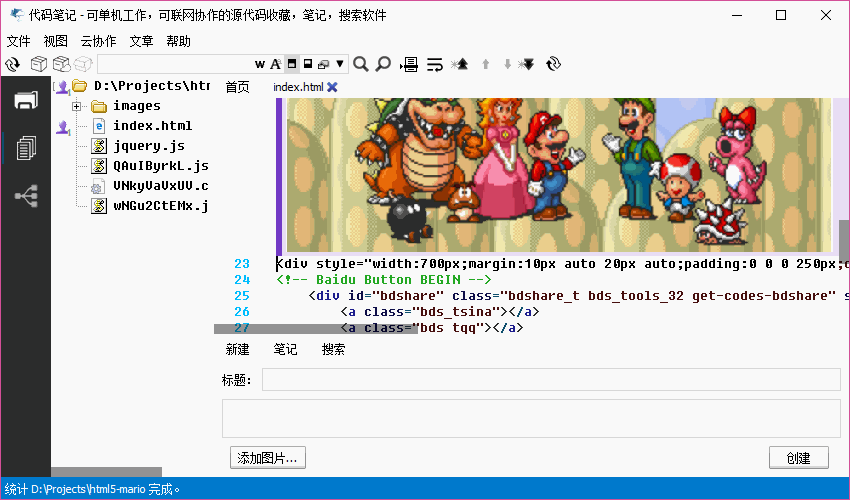Click the user icon beside index.html

[x=63, y=127]
